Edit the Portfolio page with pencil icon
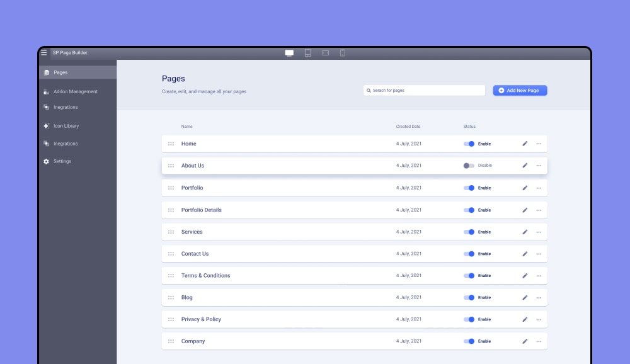The width and height of the screenshot is (630, 364). tap(525, 188)
